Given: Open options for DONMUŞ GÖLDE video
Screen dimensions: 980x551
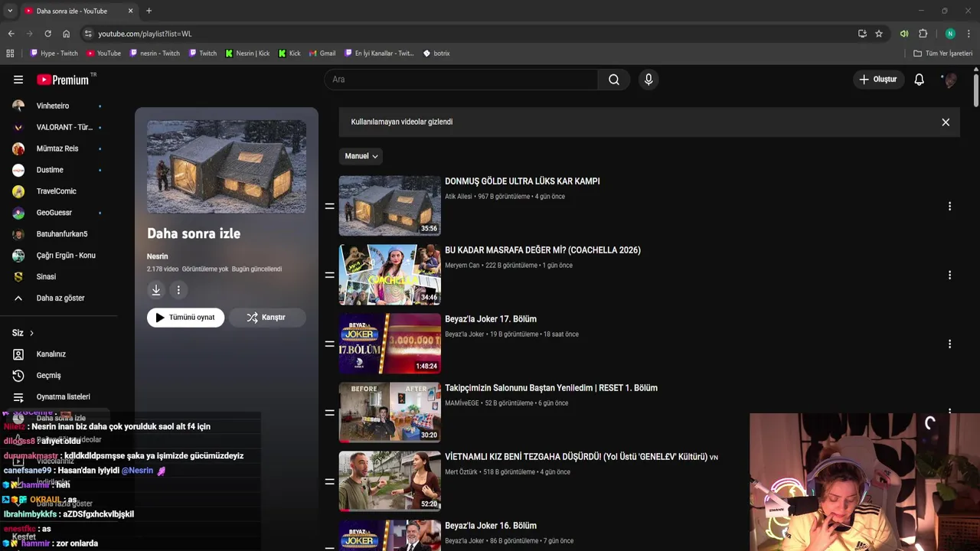Looking at the screenshot, I should (x=949, y=207).
